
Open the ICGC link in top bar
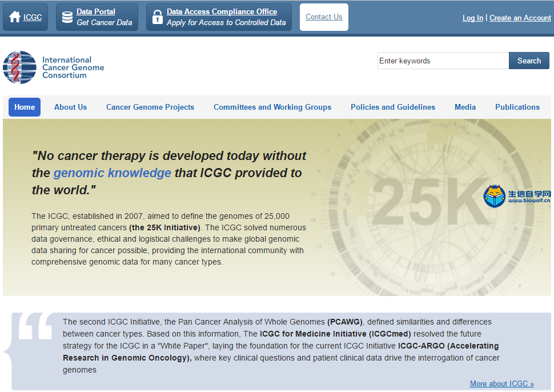[x=33, y=17]
